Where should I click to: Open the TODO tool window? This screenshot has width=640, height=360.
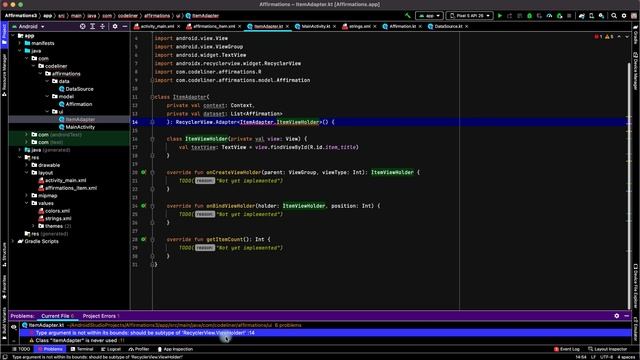click(21, 349)
